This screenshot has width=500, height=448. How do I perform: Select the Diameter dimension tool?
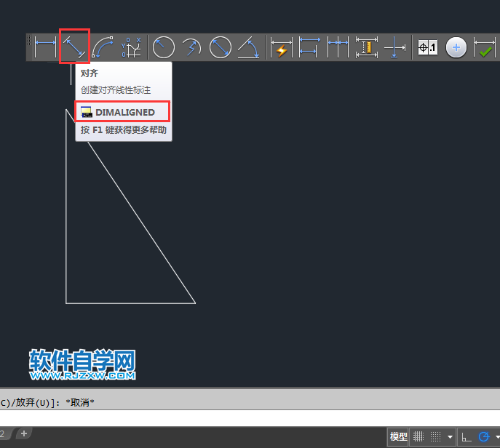pyautogui.click(x=221, y=47)
